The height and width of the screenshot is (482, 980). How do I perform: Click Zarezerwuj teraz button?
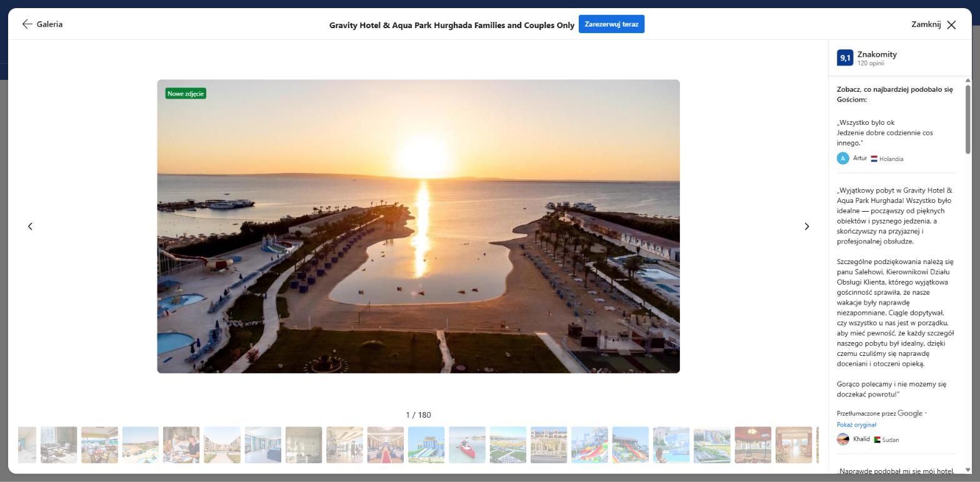point(611,24)
